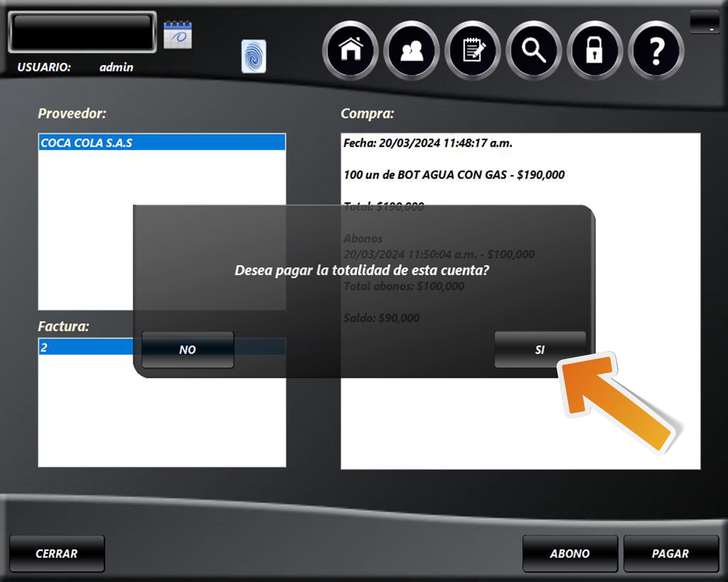
Task: Click the Fecha line in Compra details
Action: pos(428,143)
